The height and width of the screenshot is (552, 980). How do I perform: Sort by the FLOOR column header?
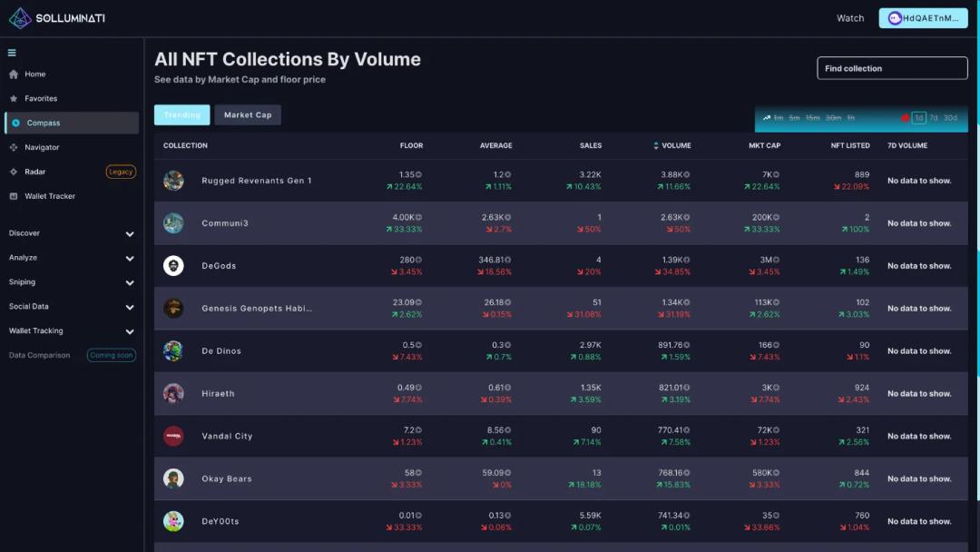click(x=411, y=145)
